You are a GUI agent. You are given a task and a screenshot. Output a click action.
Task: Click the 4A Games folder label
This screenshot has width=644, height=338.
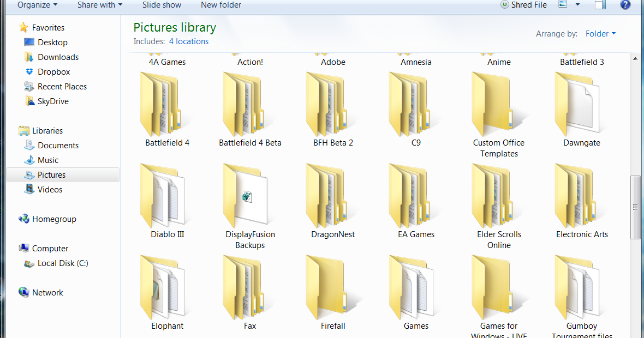(167, 62)
